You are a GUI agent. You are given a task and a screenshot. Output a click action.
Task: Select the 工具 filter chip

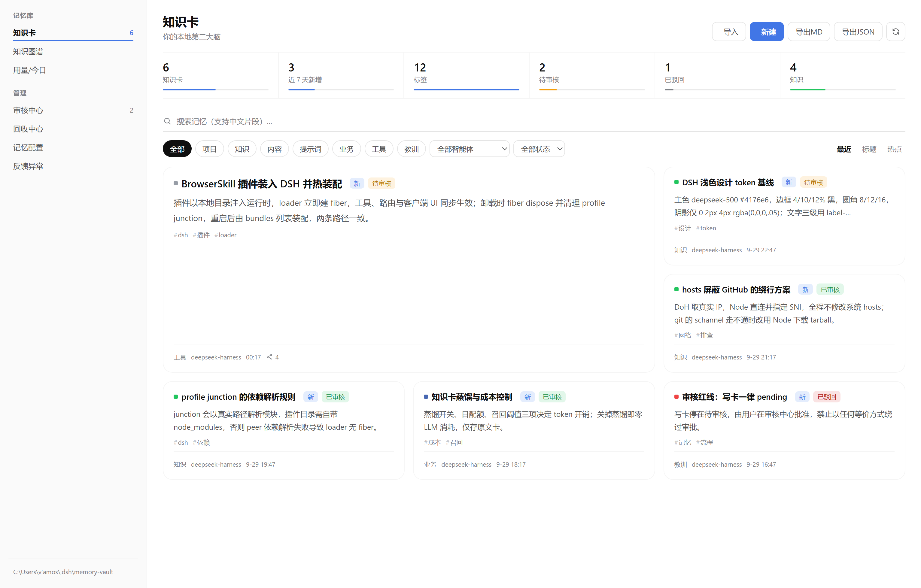pyautogui.click(x=379, y=149)
